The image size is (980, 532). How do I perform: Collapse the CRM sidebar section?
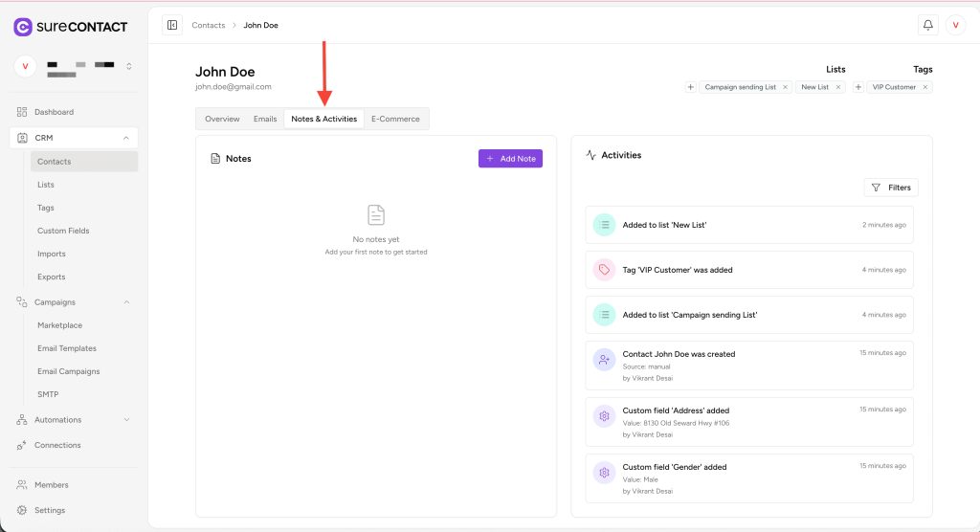point(126,138)
